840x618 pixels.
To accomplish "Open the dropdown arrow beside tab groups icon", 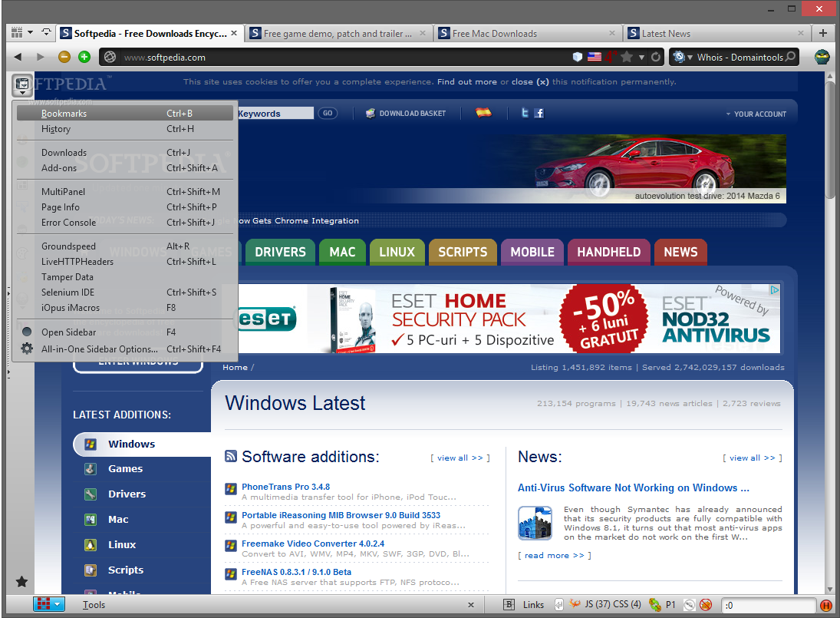I will tap(31, 33).
